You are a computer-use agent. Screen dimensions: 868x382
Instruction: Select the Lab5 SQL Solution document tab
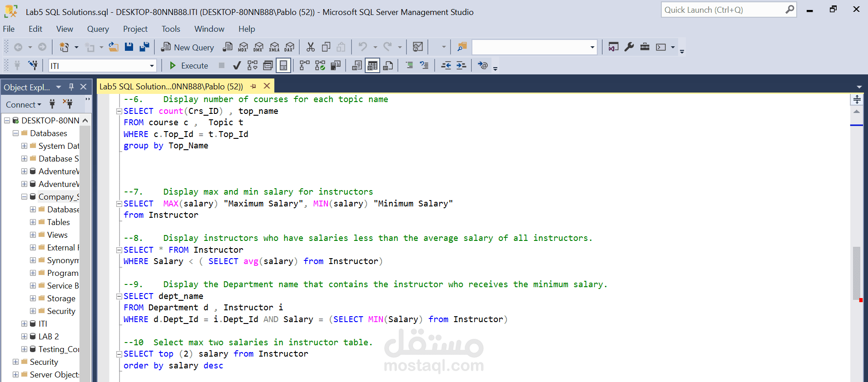click(171, 86)
